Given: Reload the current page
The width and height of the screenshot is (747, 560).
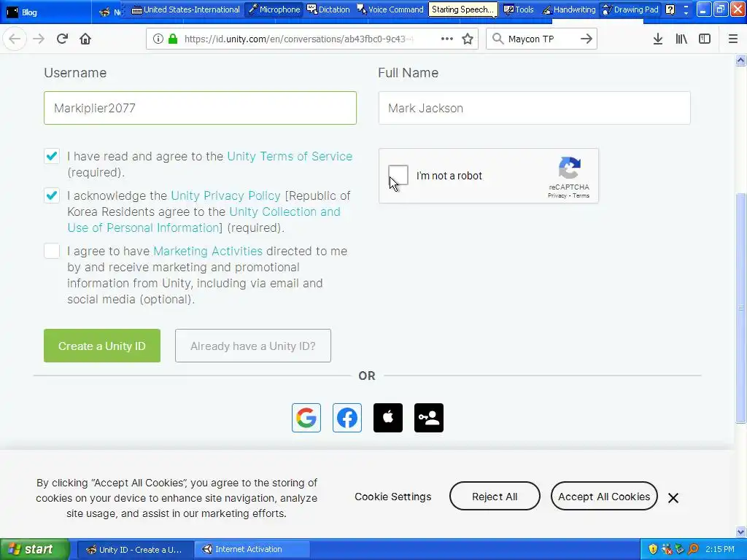Looking at the screenshot, I should pyautogui.click(x=62, y=39).
